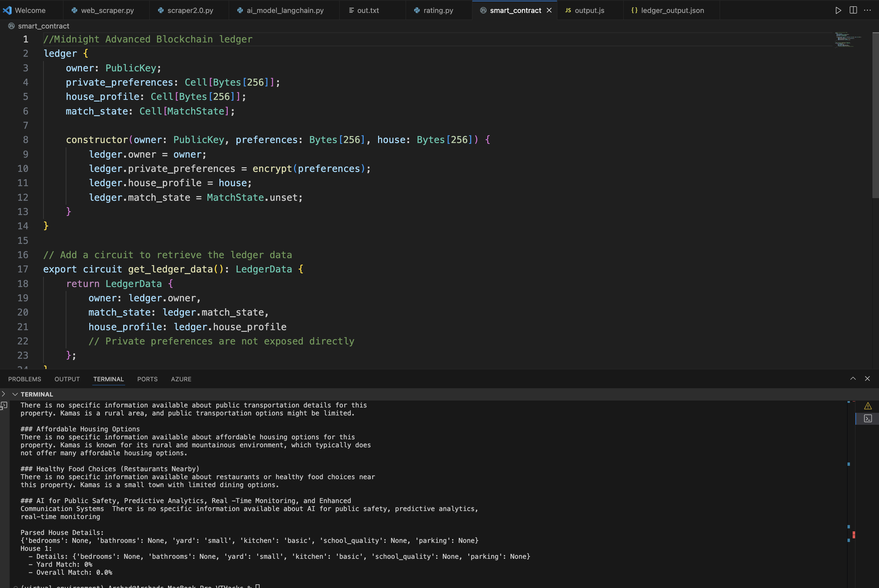
Task: Switch to the PROBLEMS panel tab
Action: [x=24, y=379]
